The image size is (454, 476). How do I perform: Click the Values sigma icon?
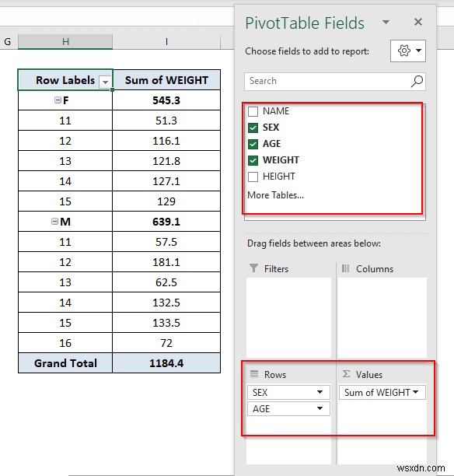346,373
